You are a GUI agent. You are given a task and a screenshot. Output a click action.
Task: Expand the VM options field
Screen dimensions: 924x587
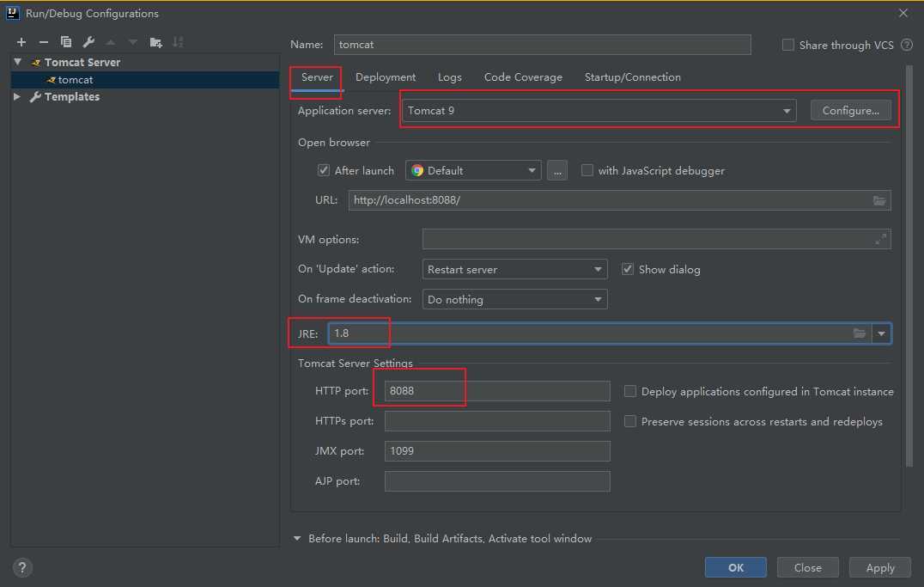(880, 240)
